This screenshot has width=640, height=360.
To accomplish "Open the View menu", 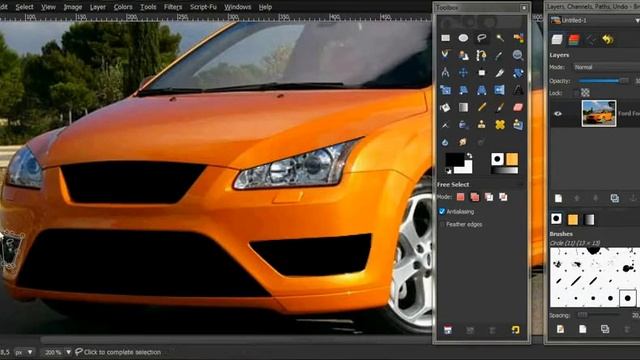I will (x=48, y=7).
